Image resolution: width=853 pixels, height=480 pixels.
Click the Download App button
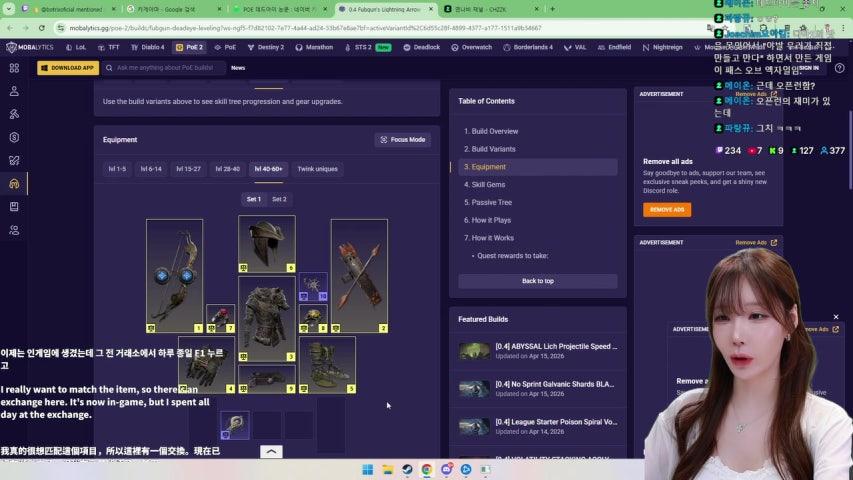(68, 68)
